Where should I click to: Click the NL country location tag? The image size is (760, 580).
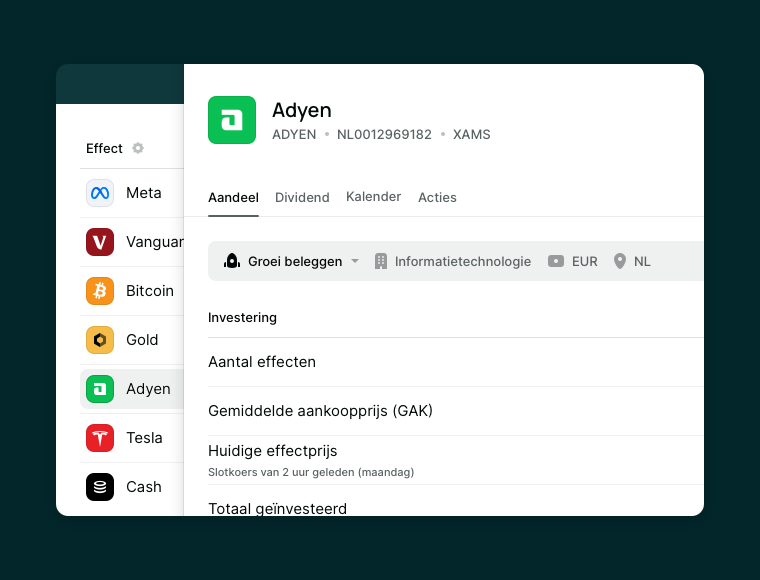pyautogui.click(x=632, y=261)
